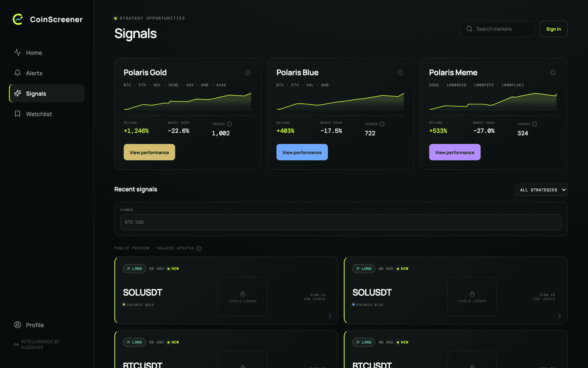The width and height of the screenshot is (588, 368).
Task: Click the Polaris Gold strategy tag under SOLUSDT
Action: pyautogui.click(x=138, y=305)
